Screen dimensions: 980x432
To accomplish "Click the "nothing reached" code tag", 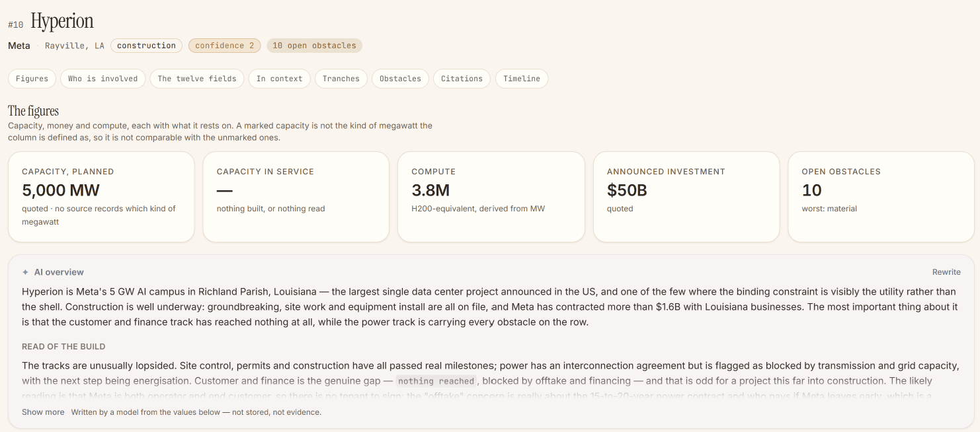I will [436, 381].
